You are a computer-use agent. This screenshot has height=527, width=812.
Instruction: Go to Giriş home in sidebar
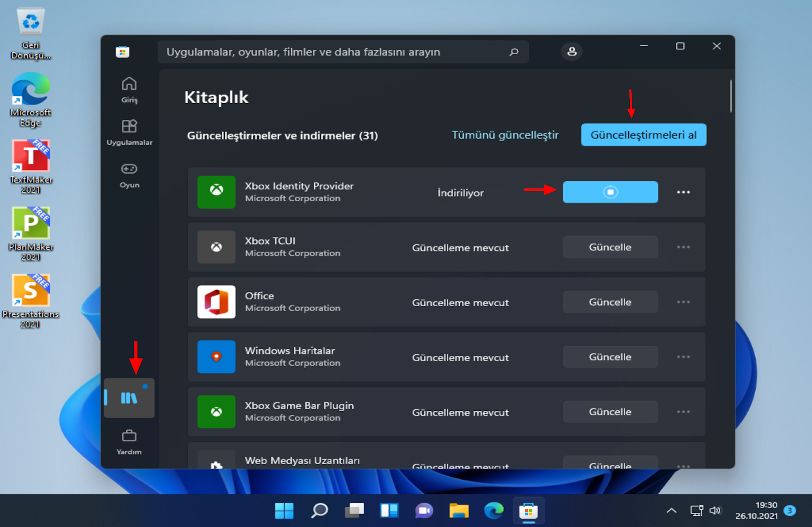pyautogui.click(x=129, y=90)
